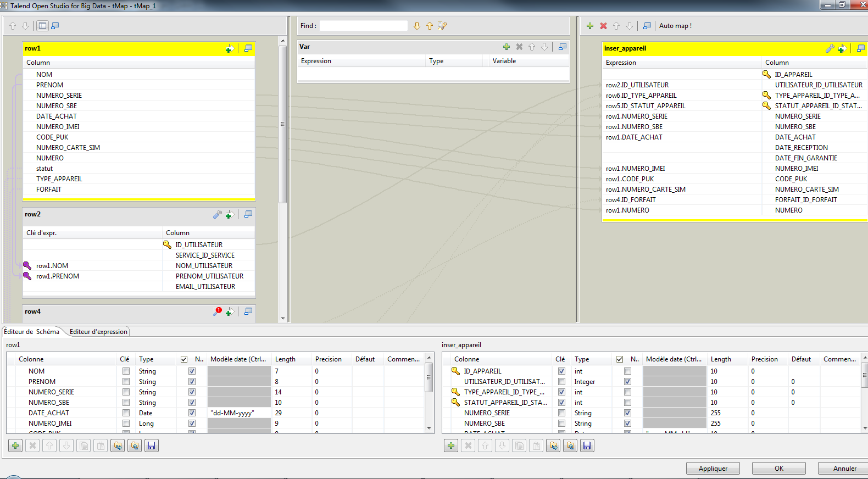Image resolution: width=868 pixels, height=479 pixels.
Task: Move input table up with toolbar arrow
Action: click(x=13, y=26)
